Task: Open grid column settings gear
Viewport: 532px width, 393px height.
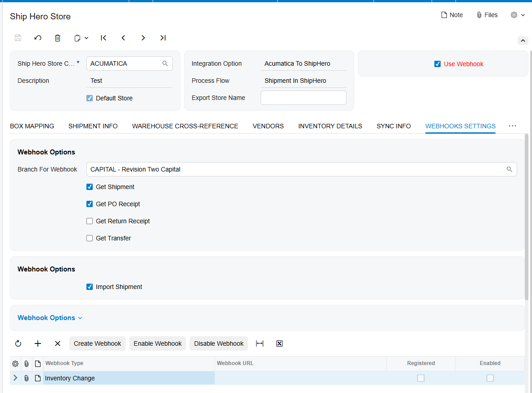Action: pos(15,364)
